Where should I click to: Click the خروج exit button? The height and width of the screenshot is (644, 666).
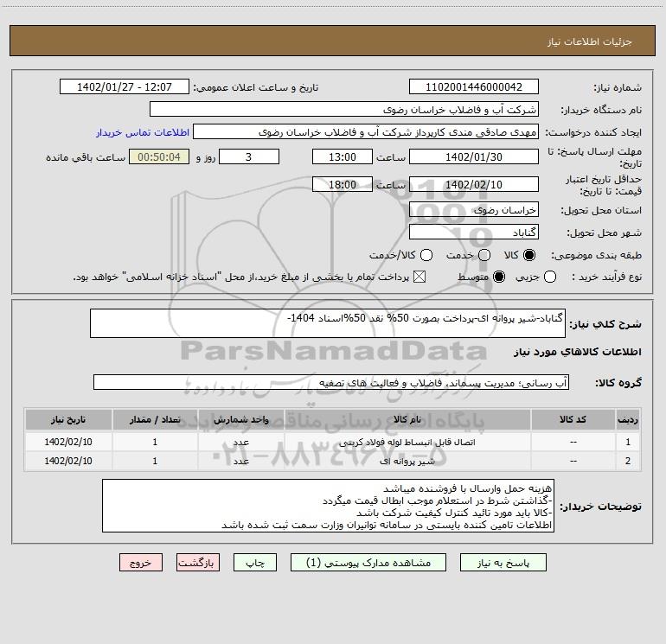click(141, 563)
